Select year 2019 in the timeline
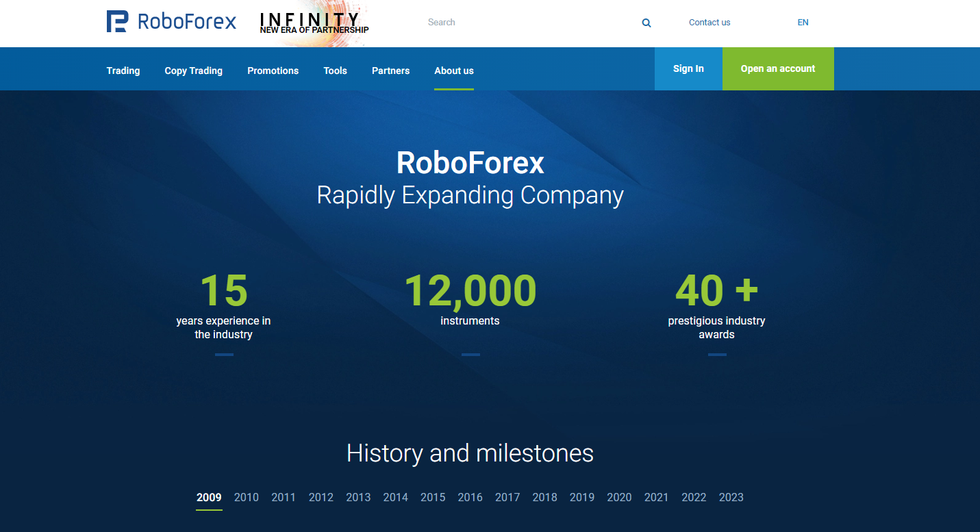The width and height of the screenshot is (980, 532). pos(582,497)
